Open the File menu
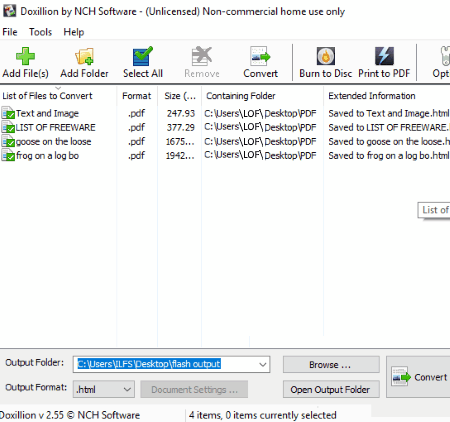 click(10, 32)
